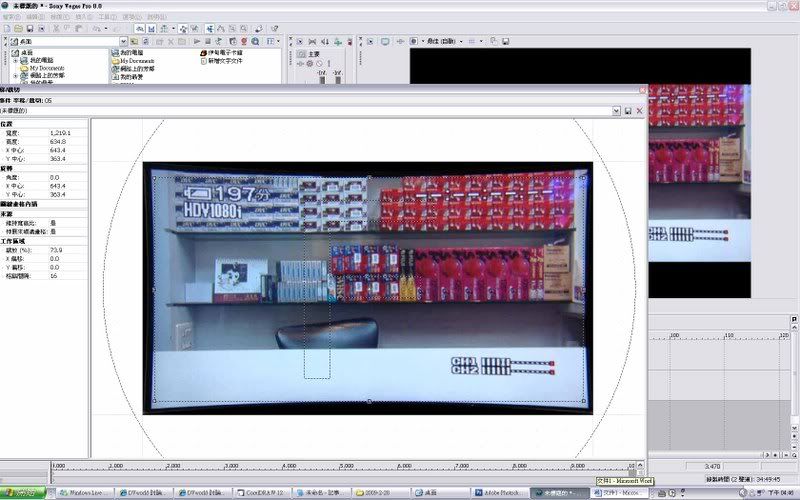Switch to Adobe Photoshop in taskbar
Image resolution: width=800 pixels, height=500 pixels.
tap(500, 493)
